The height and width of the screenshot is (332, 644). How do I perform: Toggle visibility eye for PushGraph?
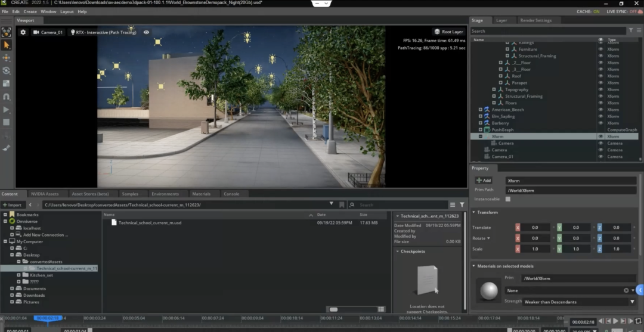click(x=600, y=129)
